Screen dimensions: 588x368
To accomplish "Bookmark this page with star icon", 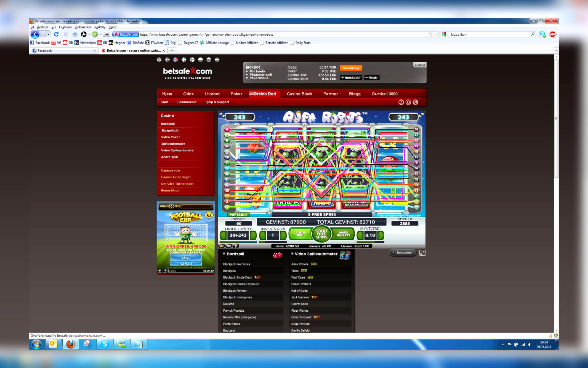I will pyautogui.click(x=430, y=34).
